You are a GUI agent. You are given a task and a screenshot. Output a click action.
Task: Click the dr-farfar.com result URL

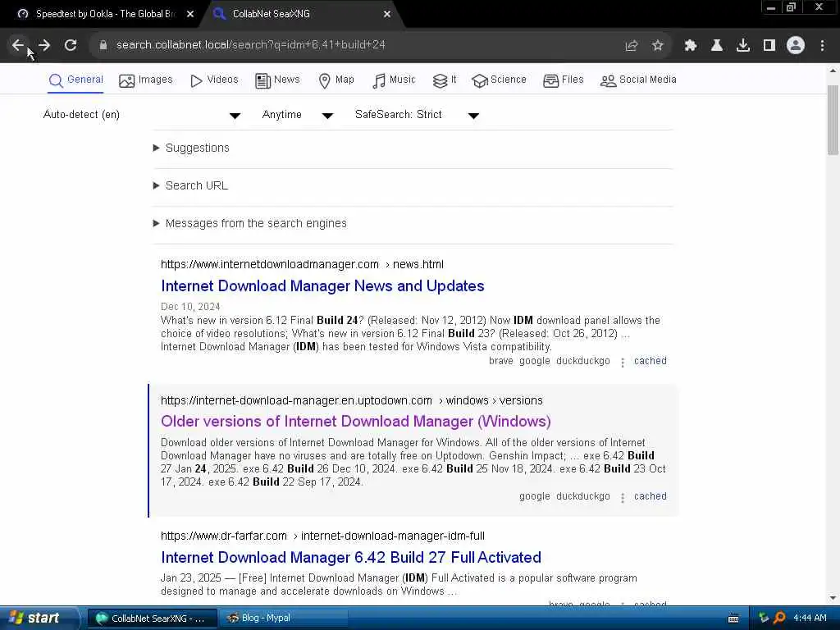322,536
